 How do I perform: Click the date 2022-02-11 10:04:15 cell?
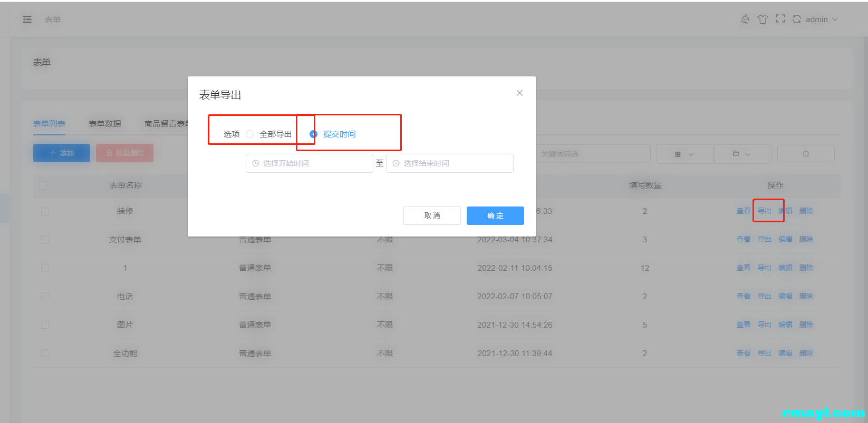(x=515, y=268)
